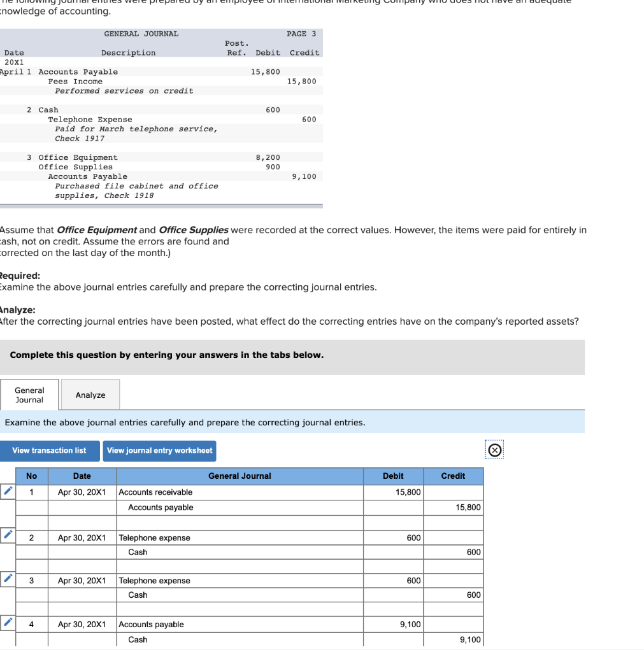The height and width of the screenshot is (652, 644).
Task: Click the 900 Office Supplies debit amount
Action: point(273,167)
